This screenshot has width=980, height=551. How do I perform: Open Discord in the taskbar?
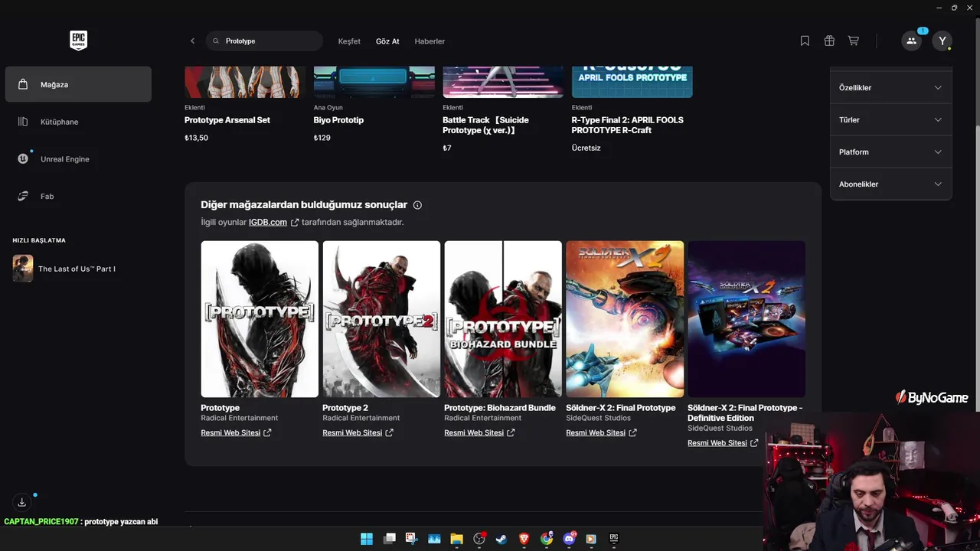(x=569, y=539)
